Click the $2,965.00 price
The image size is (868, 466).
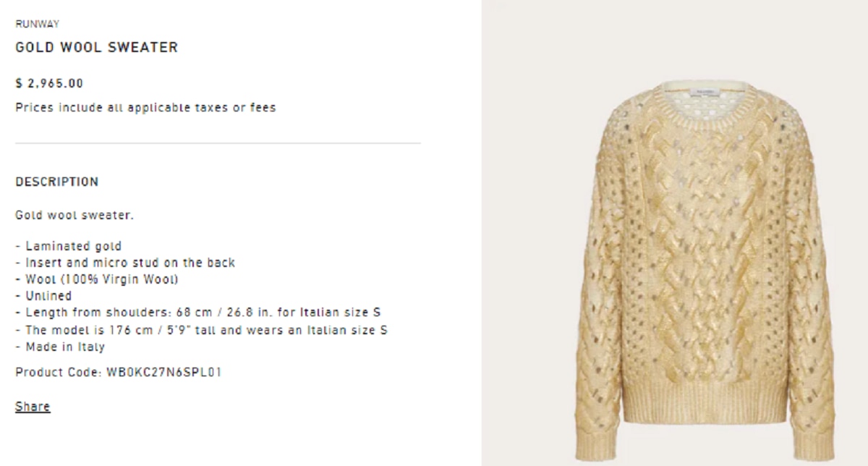(49, 83)
